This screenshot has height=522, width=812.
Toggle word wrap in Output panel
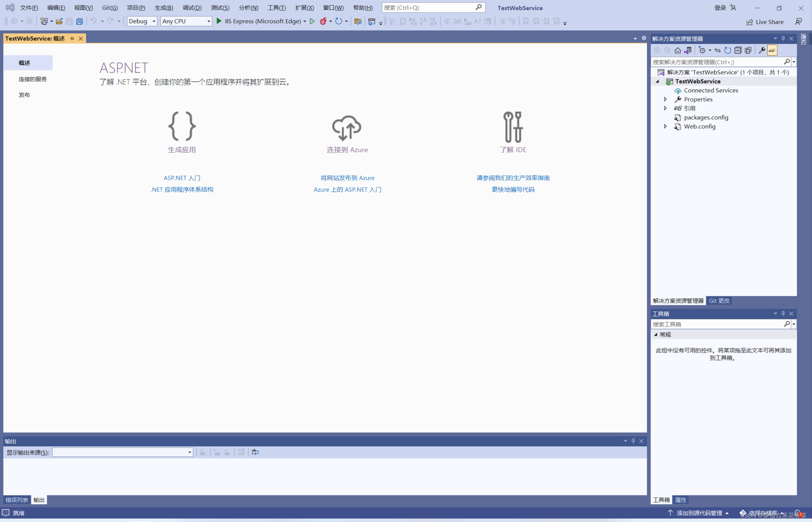click(255, 452)
